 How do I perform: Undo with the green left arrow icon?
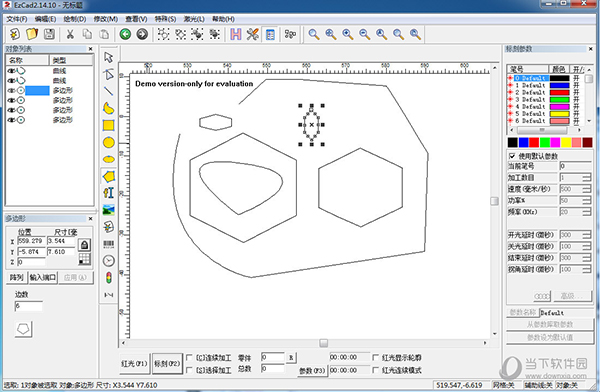pos(125,34)
